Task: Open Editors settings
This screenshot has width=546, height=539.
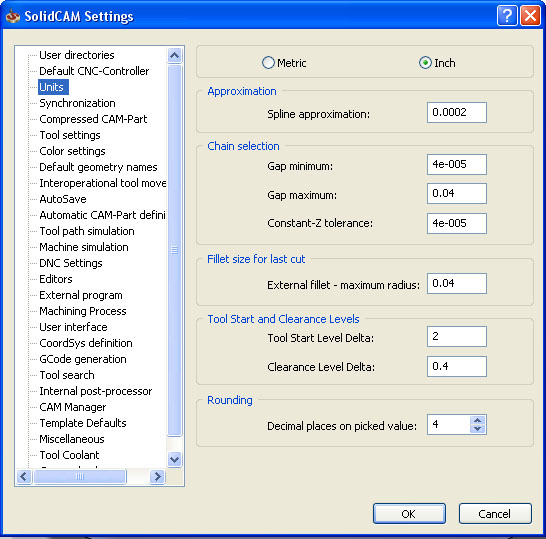Action: tap(56, 279)
